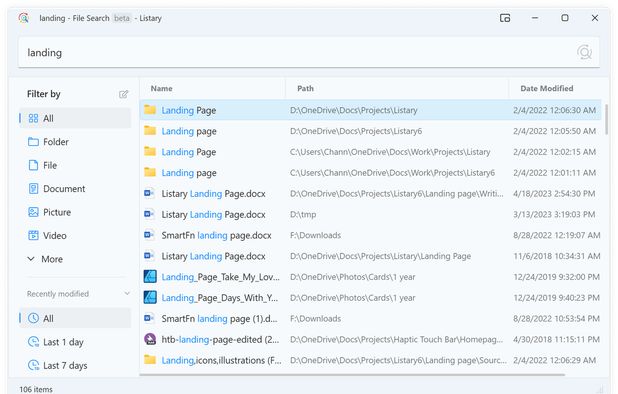618x394 pixels.
Task: Expand the More filters chevron
Action: pyautogui.click(x=31, y=259)
